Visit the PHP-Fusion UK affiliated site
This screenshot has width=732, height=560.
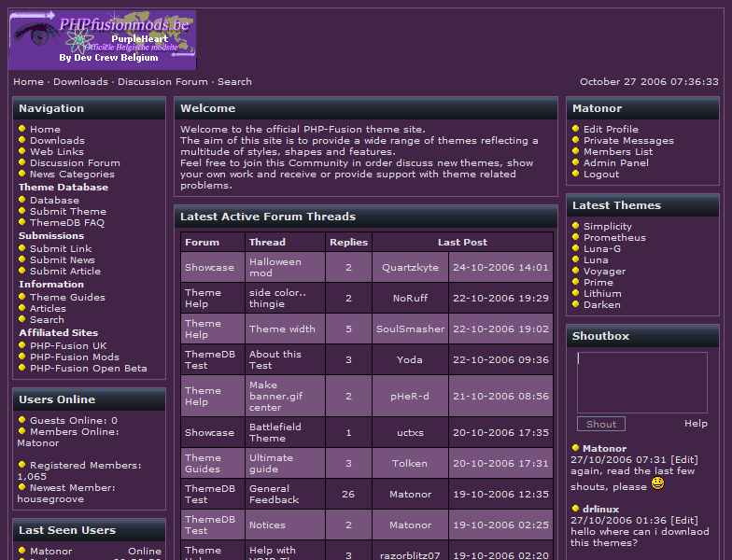click(x=68, y=345)
